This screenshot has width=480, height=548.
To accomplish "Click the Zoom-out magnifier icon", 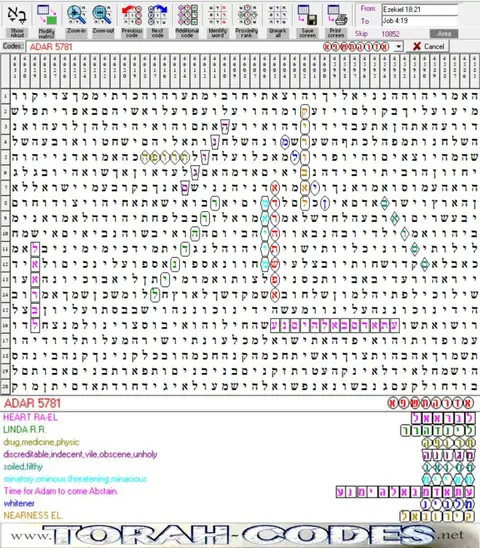I will click(x=103, y=15).
